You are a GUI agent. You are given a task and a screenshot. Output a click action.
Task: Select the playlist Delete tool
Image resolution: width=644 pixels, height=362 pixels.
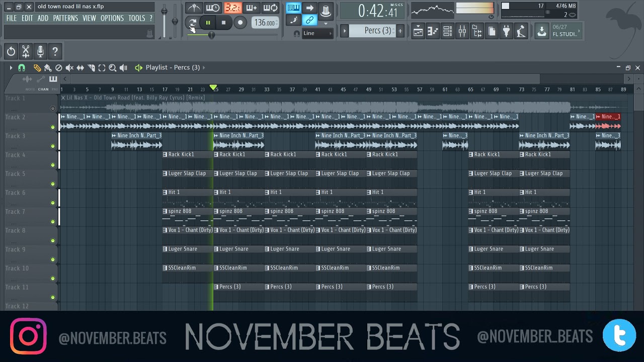click(x=59, y=67)
